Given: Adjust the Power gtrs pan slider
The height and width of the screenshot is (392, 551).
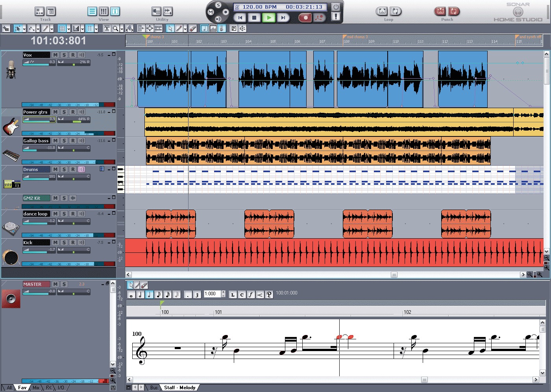Looking at the screenshot, I should pyautogui.click(x=74, y=119).
